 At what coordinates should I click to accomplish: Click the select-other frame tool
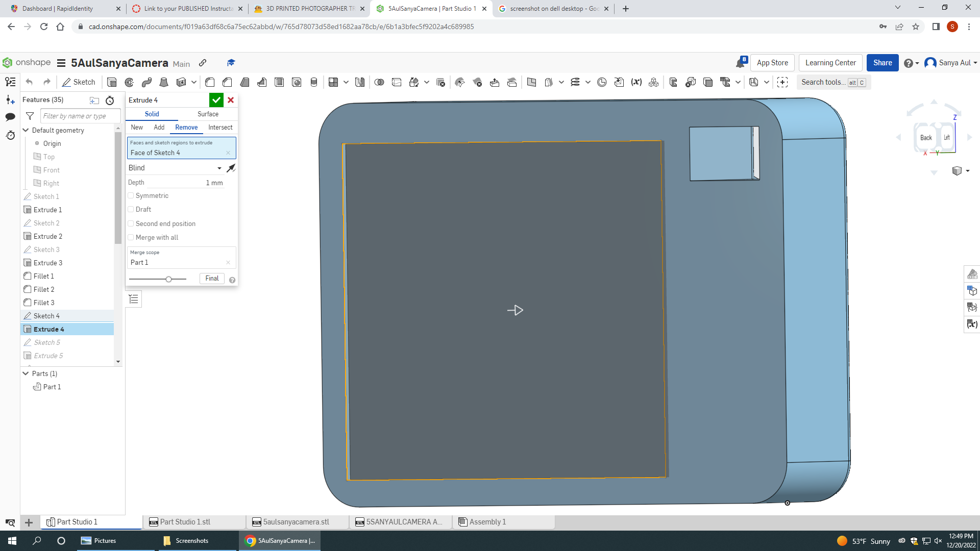(x=782, y=82)
